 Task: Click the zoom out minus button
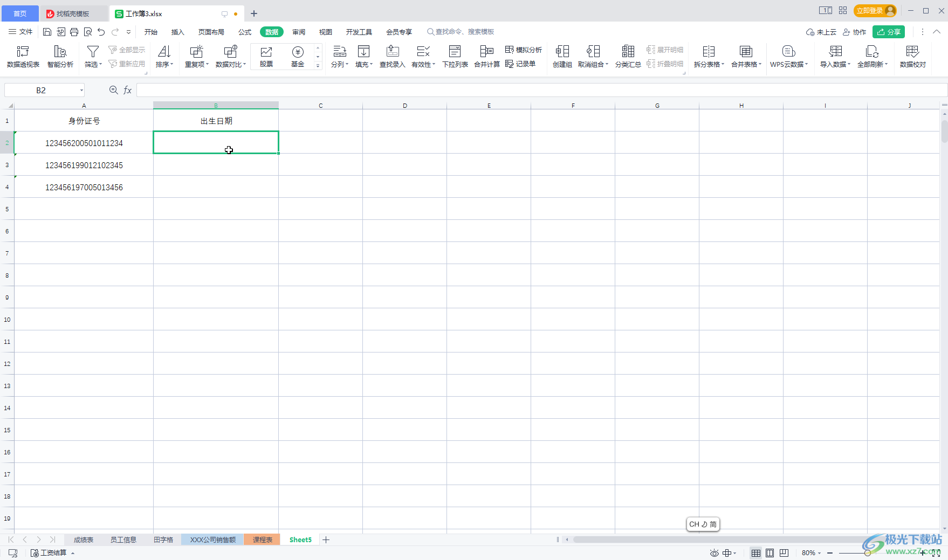(x=830, y=553)
